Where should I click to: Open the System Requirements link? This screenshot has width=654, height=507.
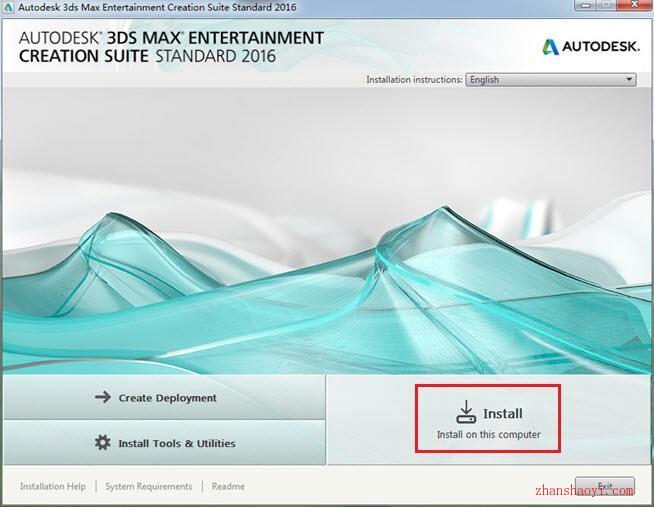pos(149,486)
